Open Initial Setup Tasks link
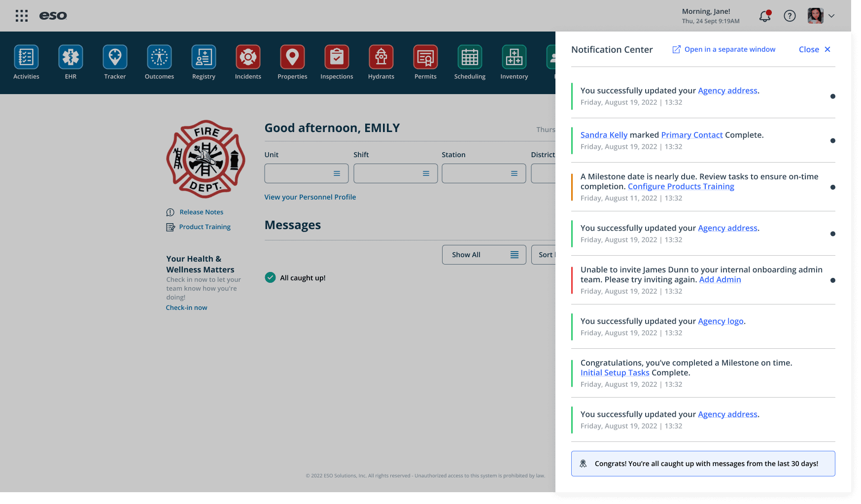The height and width of the screenshot is (504, 861). [x=615, y=373]
